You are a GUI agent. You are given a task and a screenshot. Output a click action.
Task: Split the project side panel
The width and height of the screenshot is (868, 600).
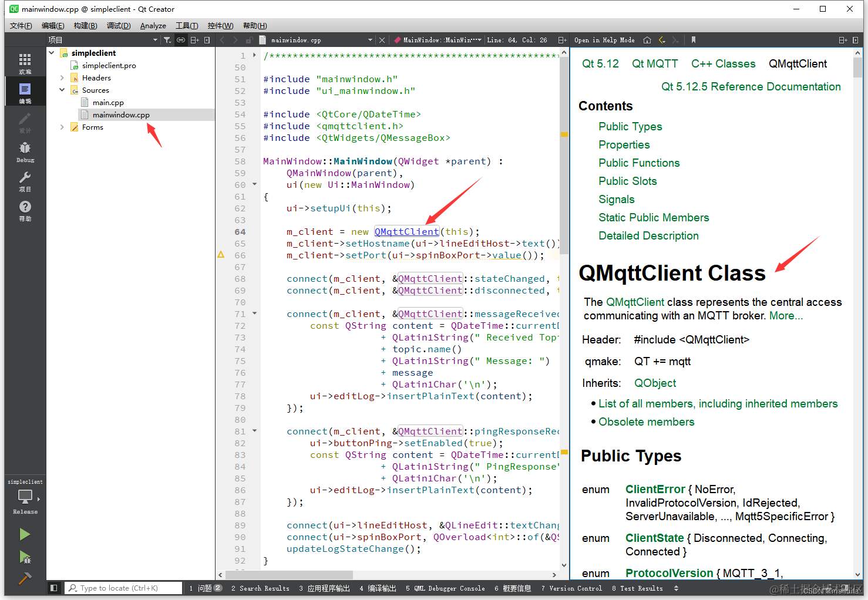(x=194, y=40)
